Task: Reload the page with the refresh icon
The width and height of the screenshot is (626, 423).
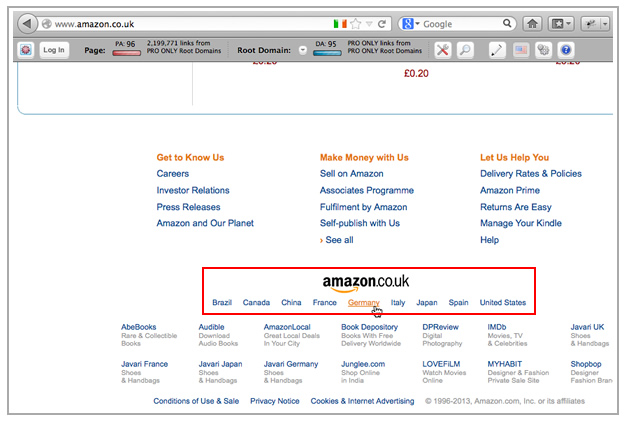Action: [382, 23]
